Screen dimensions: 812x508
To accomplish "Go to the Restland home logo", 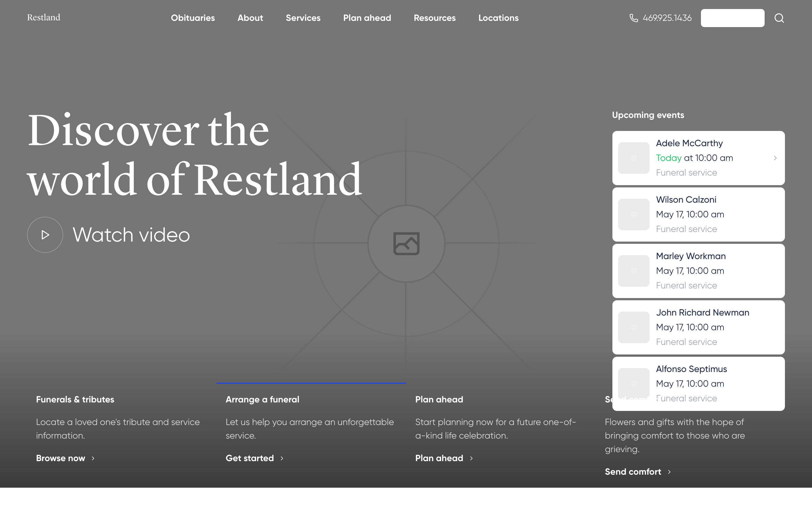I will pyautogui.click(x=44, y=17).
